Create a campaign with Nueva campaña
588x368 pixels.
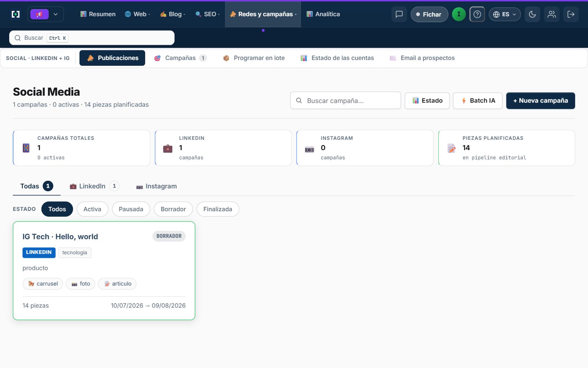coord(541,100)
